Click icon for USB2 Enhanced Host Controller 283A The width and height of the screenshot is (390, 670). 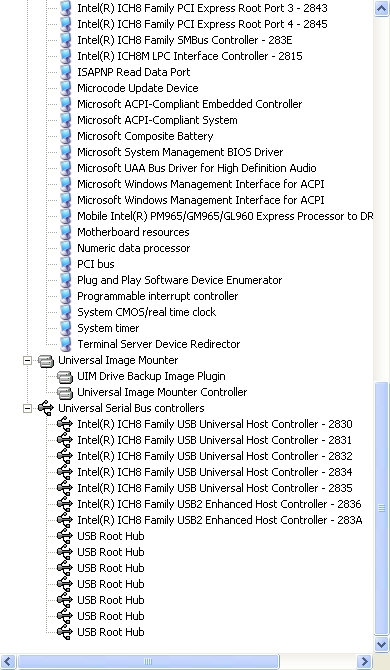65,520
